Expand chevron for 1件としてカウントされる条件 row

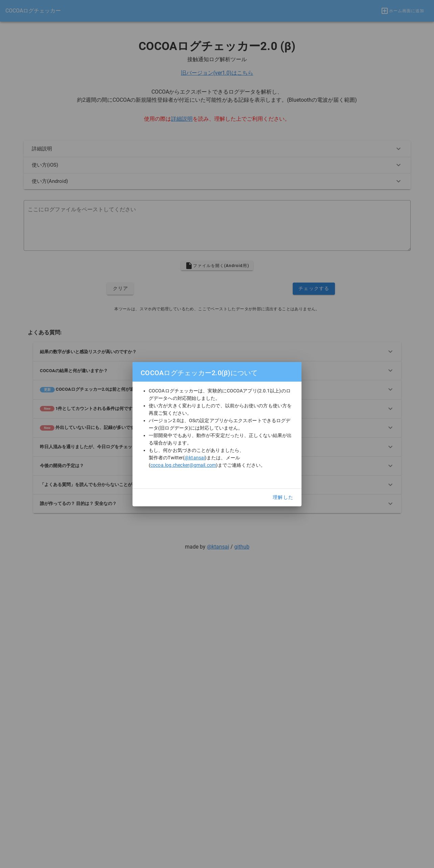click(390, 409)
